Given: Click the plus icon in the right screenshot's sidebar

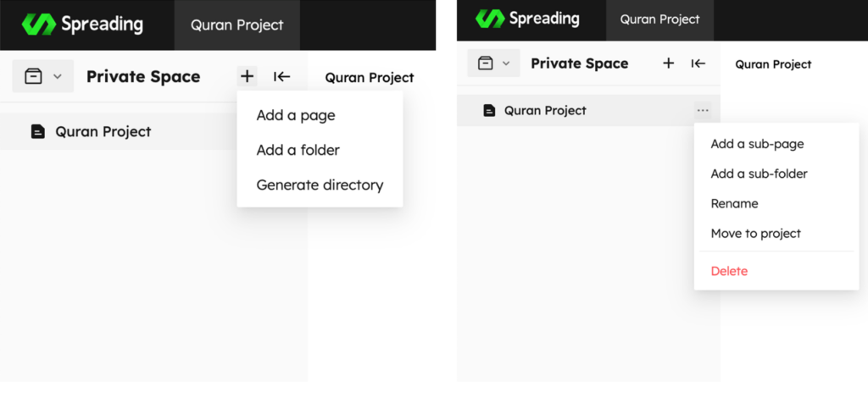Looking at the screenshot, I should click(669, 63).
